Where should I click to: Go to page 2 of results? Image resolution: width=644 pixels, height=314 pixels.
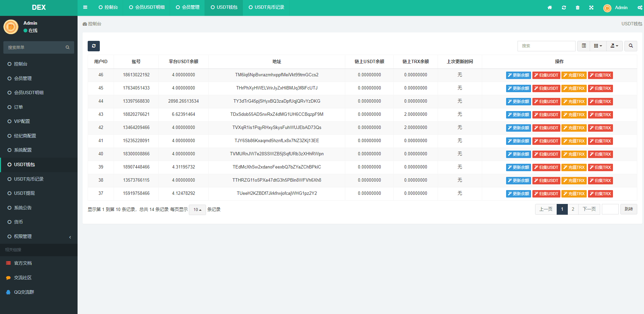(573, 209)
